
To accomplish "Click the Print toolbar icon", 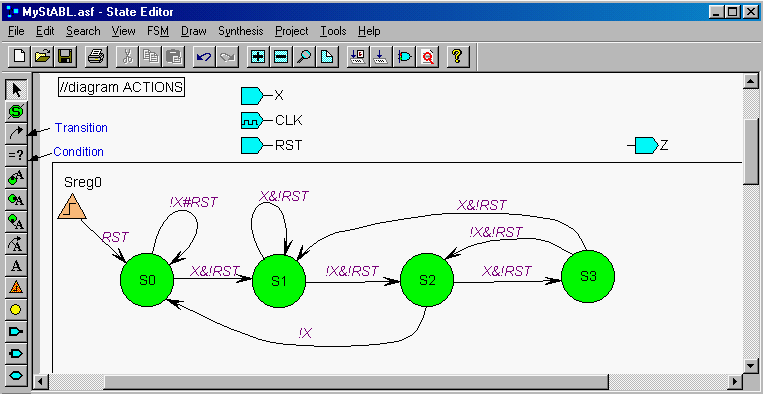I will pyautogui.click(x=94, y=57).
